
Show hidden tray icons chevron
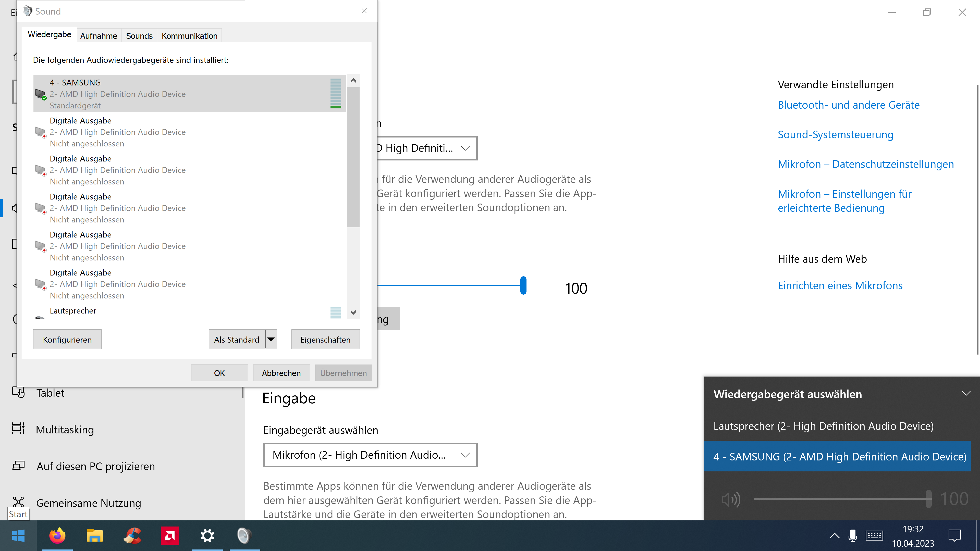pyautogui.click(x=834, y=536)
